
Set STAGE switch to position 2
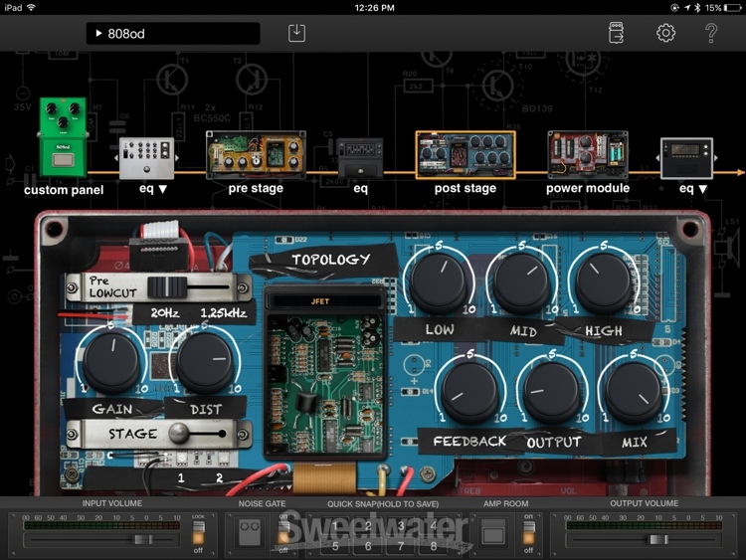tap(222, 434)
